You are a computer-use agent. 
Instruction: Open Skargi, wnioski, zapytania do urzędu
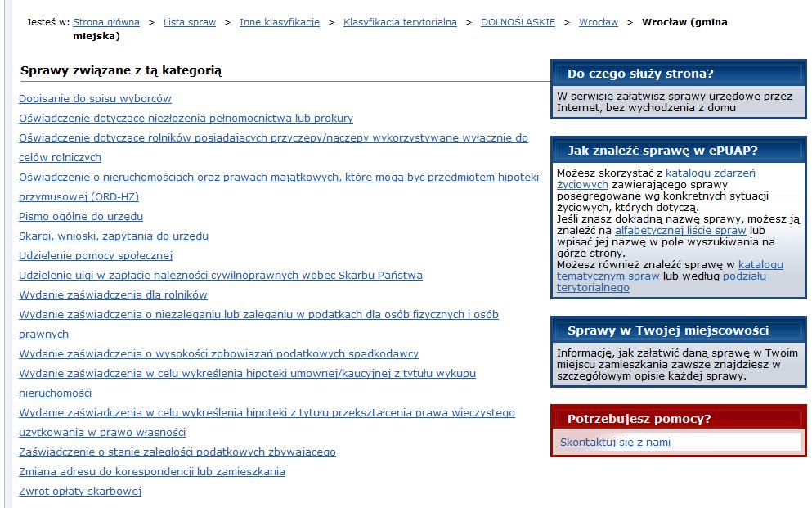coord(114,236)
